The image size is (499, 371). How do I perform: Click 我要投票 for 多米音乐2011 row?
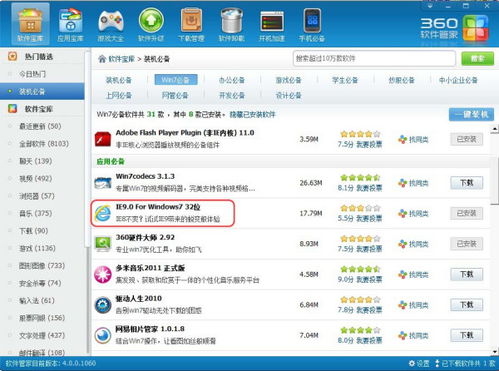369,280
